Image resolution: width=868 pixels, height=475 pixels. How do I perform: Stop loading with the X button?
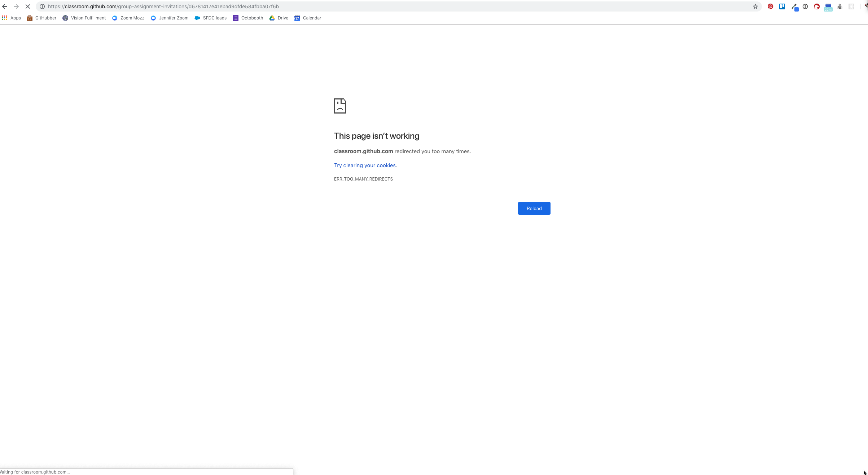pos(28,6)
